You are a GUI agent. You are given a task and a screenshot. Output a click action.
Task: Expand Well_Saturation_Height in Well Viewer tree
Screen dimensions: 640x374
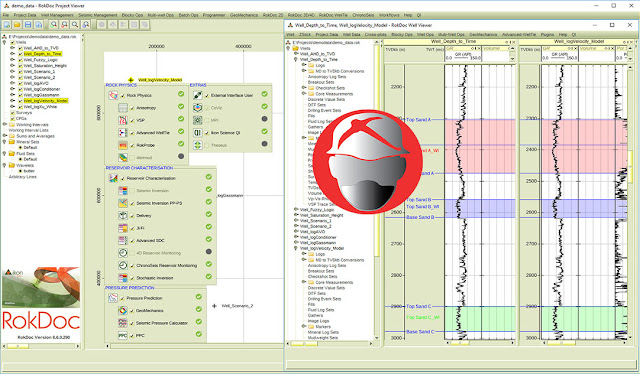pyautogui.click(x=296, y=215)
